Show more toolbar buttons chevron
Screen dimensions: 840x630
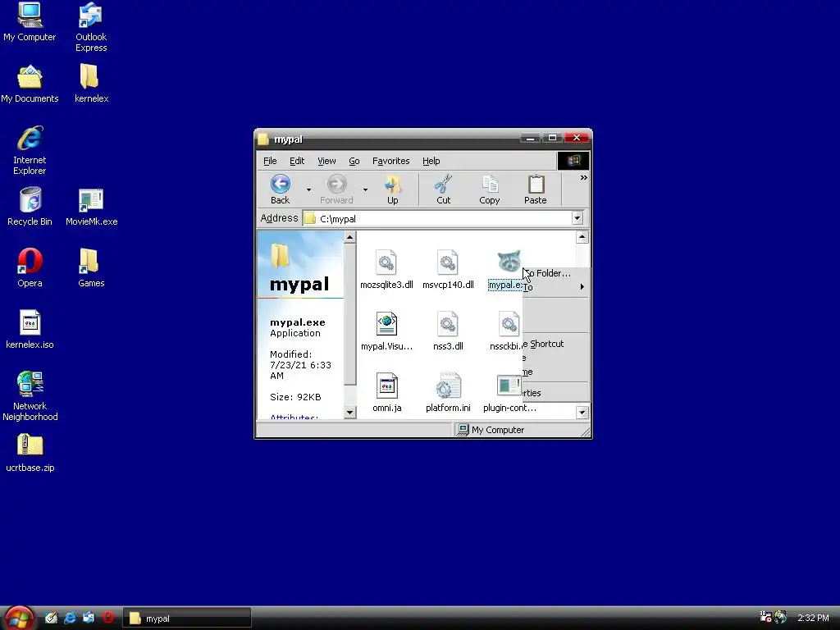pyautogui.click(x=584, y=177)
